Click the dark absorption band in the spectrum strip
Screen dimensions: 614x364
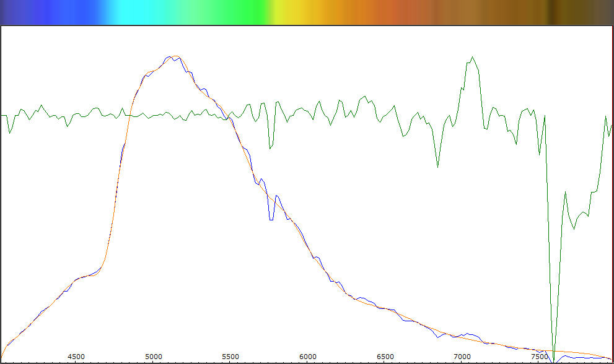(x=551, y=12)
